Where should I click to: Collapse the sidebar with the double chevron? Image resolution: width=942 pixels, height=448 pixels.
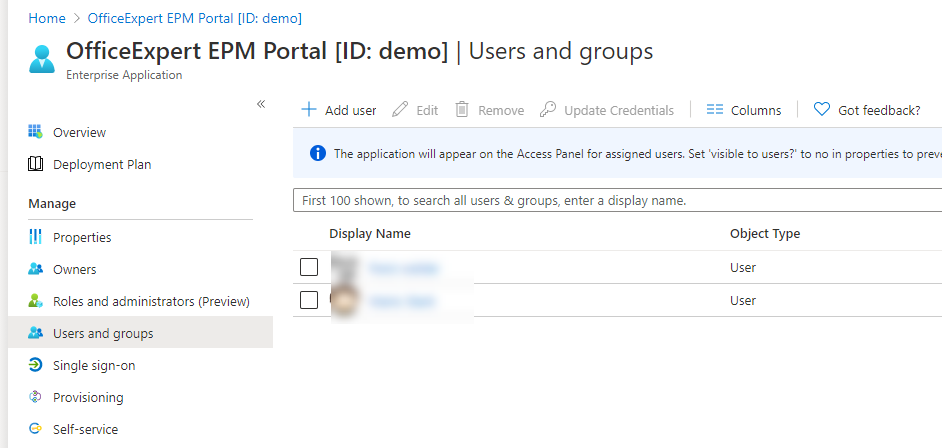pyautogui.click(x=261, y=104)
